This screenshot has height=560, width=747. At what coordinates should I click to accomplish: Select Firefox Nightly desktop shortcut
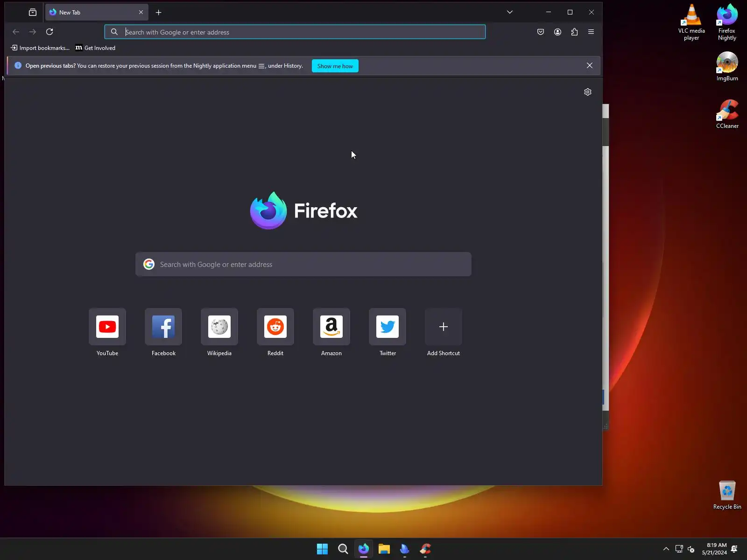point(727,22)
